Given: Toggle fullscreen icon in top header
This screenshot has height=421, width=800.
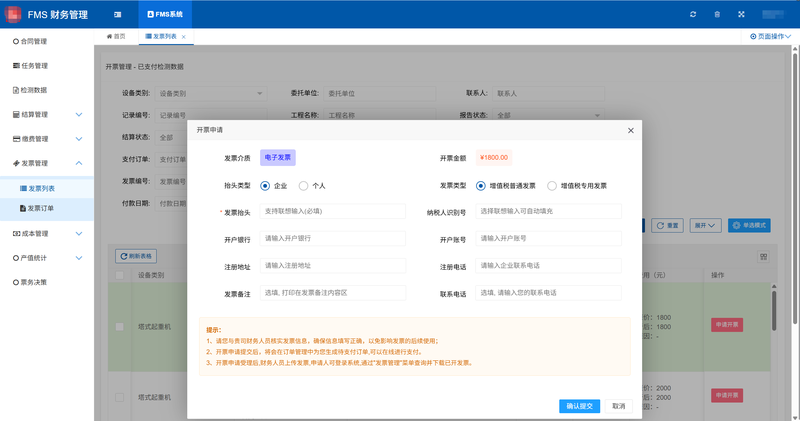Looking at the screenshot, I should coord(741,14).
